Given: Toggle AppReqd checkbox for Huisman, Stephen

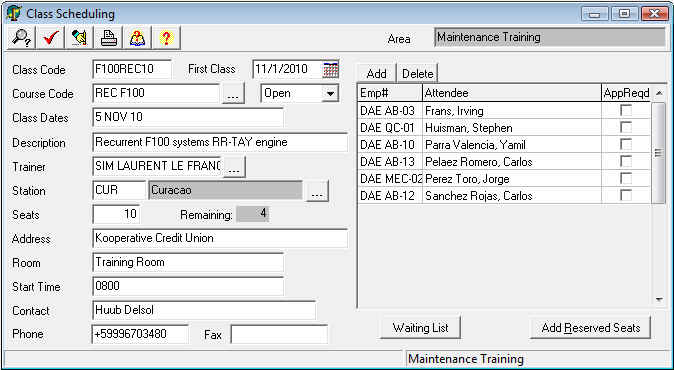Looking at the screenshot, I should (626, 128).
